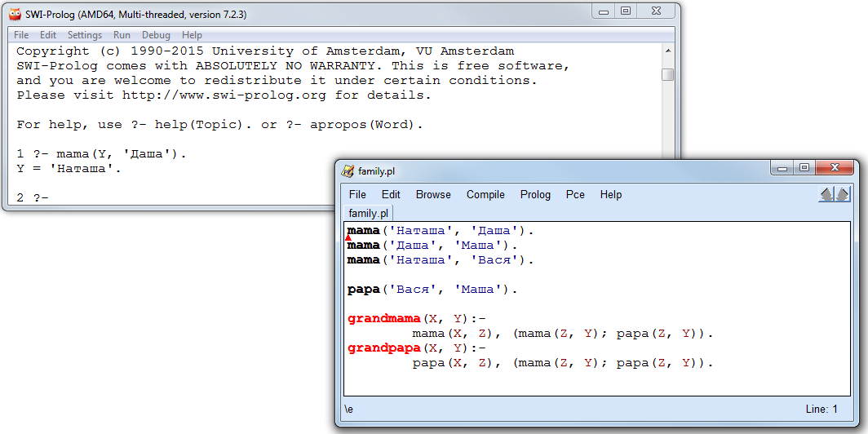Click the console scrollbar up arrow
868x434 pixels.
click(x=667, y=52)
